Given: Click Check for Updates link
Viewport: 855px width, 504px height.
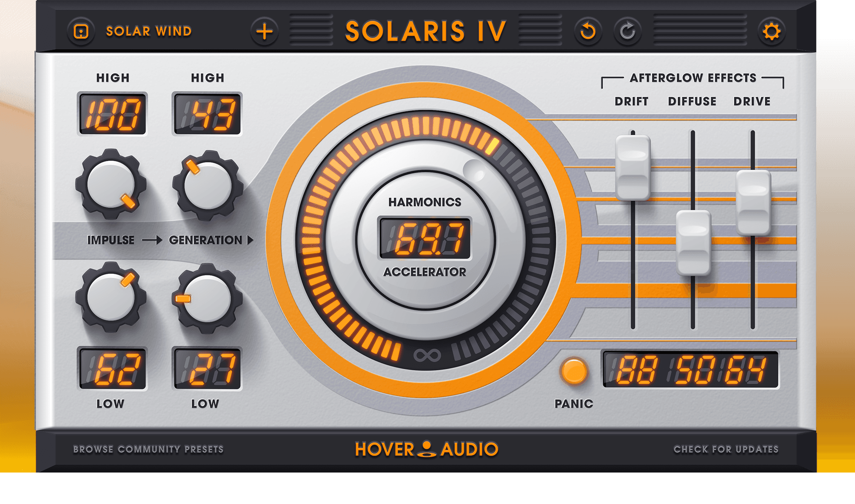Looking at the screenshot, I should tap(726, 450).
